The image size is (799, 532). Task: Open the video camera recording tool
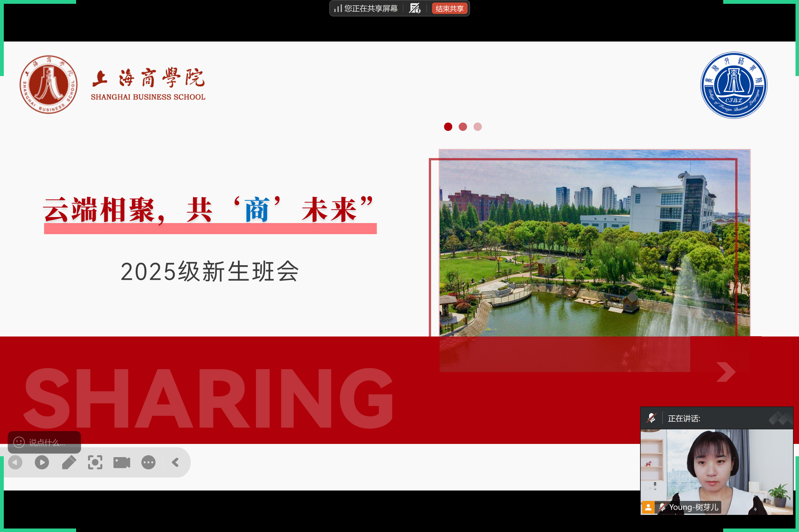pyautogui.click(x=121, y=462)
